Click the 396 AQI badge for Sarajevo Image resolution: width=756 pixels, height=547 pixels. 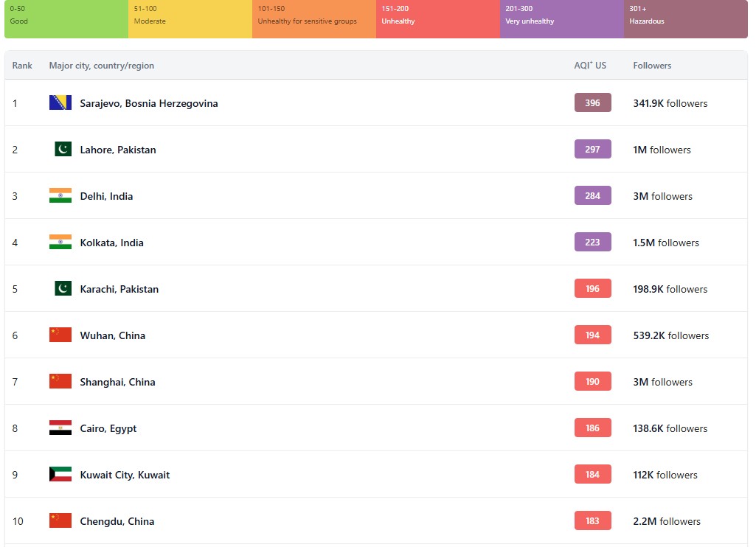coord(592,103)
